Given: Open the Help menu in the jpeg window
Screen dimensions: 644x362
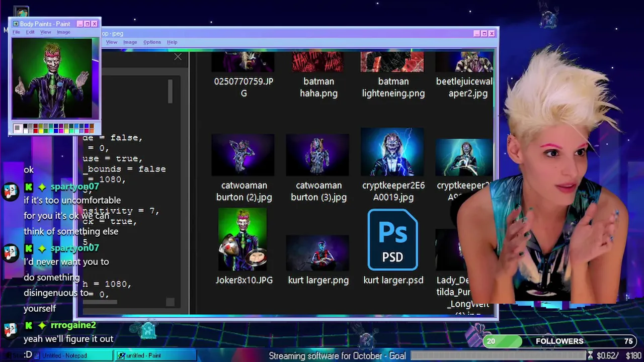Looking at the screenshot, I should [172, 42].
